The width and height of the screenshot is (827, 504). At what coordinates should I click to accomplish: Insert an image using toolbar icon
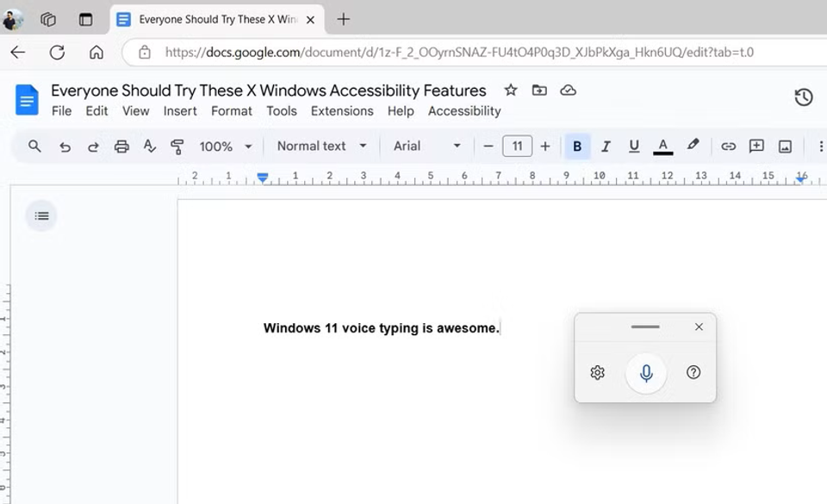pos(785,146)
